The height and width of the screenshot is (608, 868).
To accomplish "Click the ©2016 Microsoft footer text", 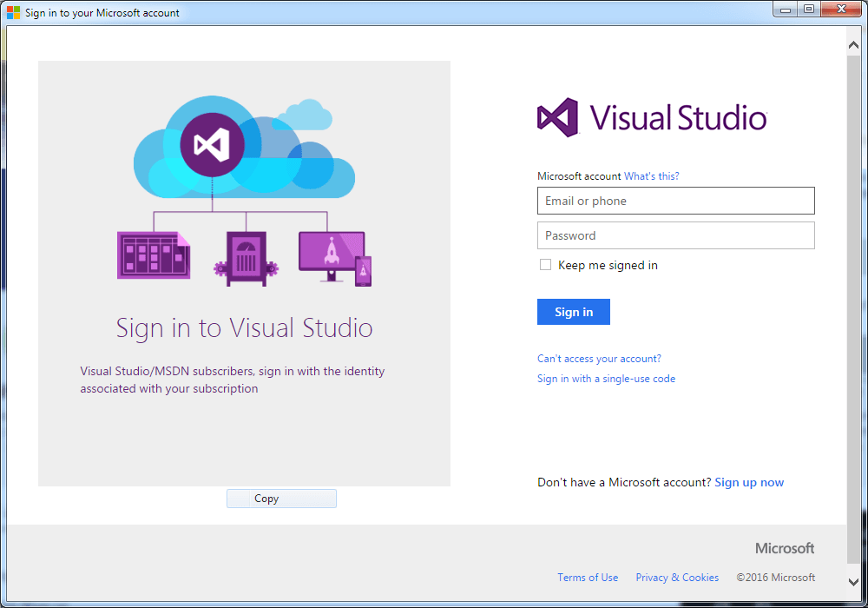I will coord(775,577).
